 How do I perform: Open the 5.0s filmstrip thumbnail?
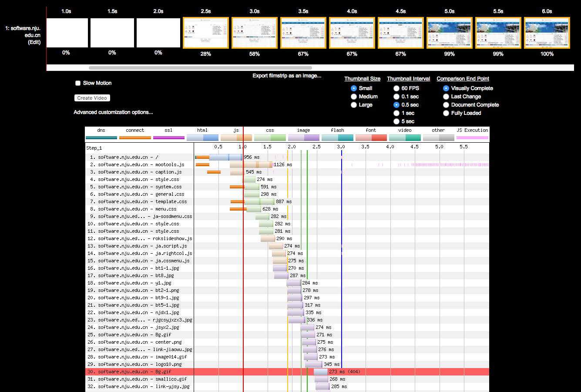coord(450,33)
